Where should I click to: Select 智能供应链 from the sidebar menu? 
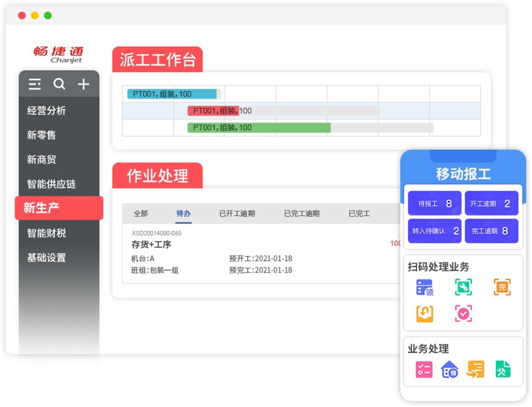tap(52, 184)
